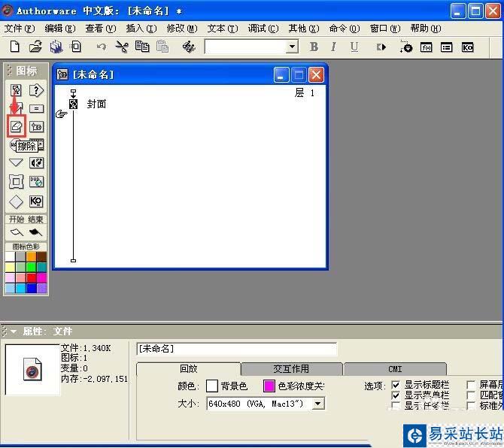Select the DVD icon in palette
504x448 pixels.
36,182
